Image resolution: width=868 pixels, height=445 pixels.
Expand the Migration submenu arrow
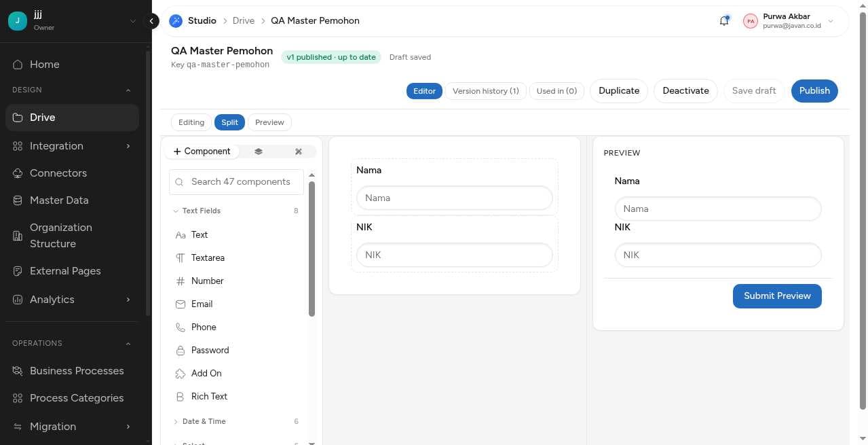click(128, 427)
